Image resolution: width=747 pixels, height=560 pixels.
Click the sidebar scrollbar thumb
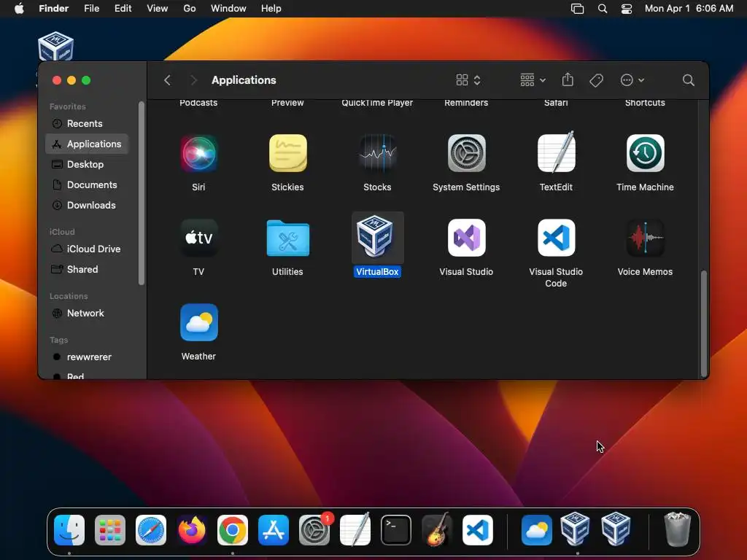[x=141, y=193]
